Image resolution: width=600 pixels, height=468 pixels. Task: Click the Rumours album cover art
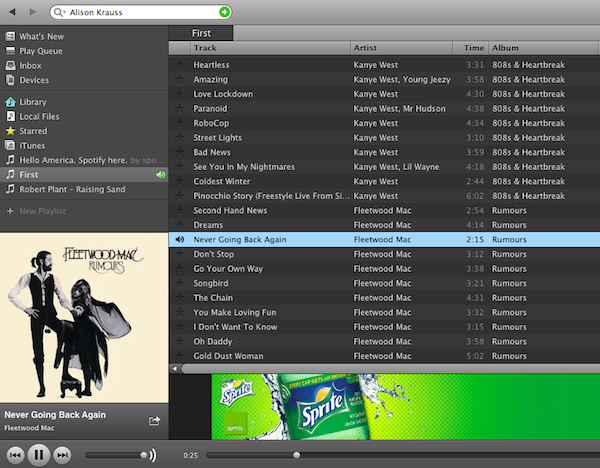[84, 318]
